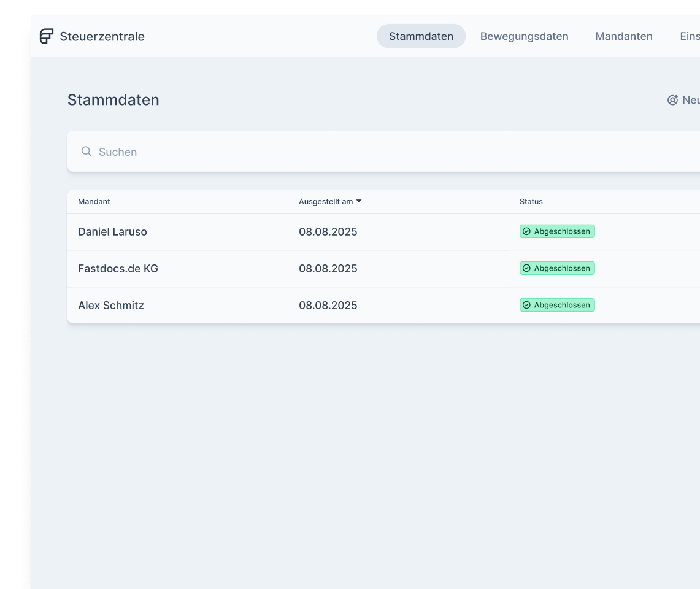
Task: Click checkmark icon in Alex Schmitz status
Action: click(526, 306)
